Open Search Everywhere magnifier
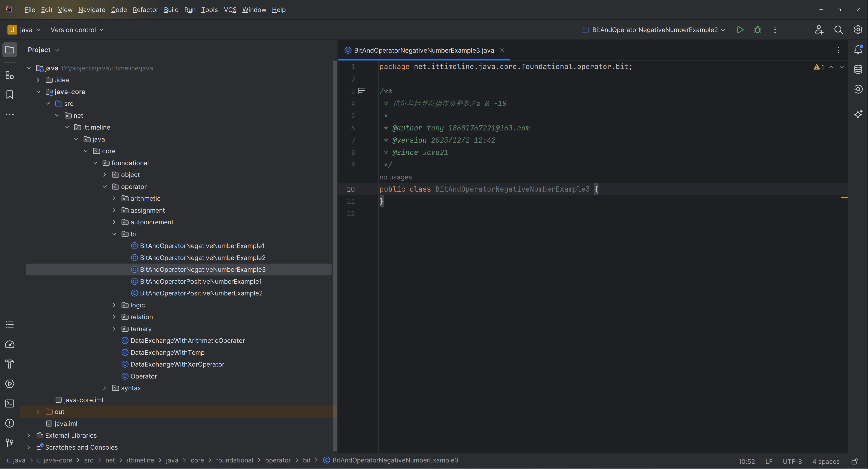The height and width of the screenshot is (469, 868). pos(838,30)
